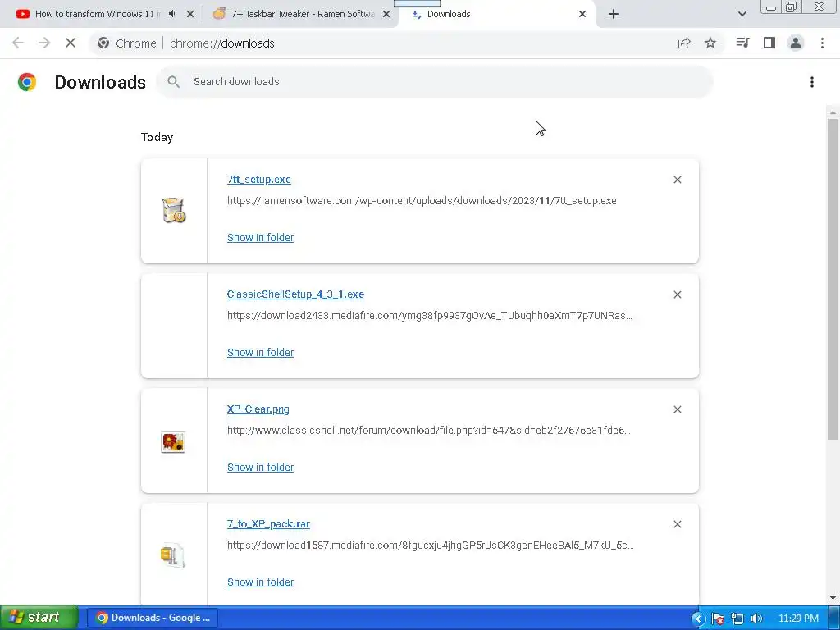The image size is (840, 630).
Task: Select the Downloads tab
Action: [497, 14]
